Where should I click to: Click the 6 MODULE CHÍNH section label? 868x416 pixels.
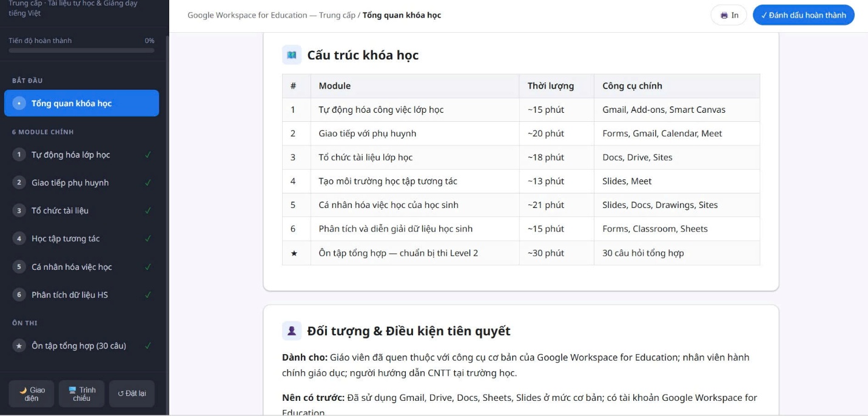point(42,132)
